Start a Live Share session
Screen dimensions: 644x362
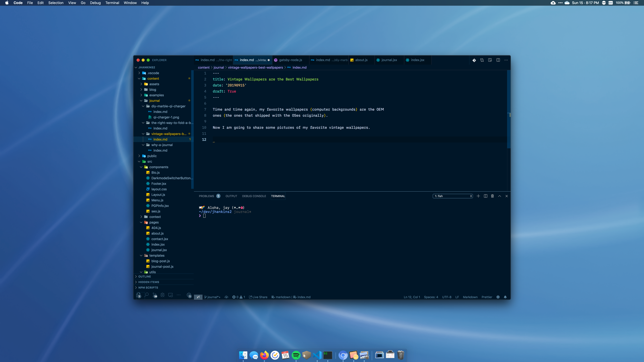click(x=258, y=297)
